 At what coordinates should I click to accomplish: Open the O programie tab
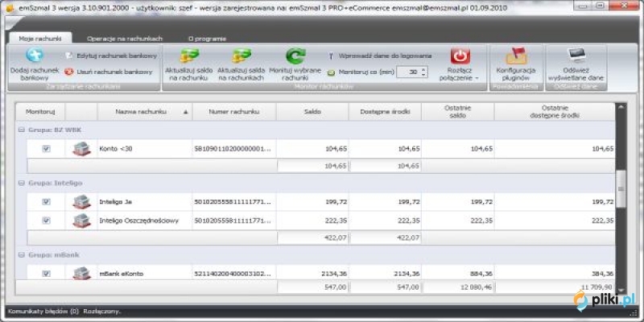(208, 39)
